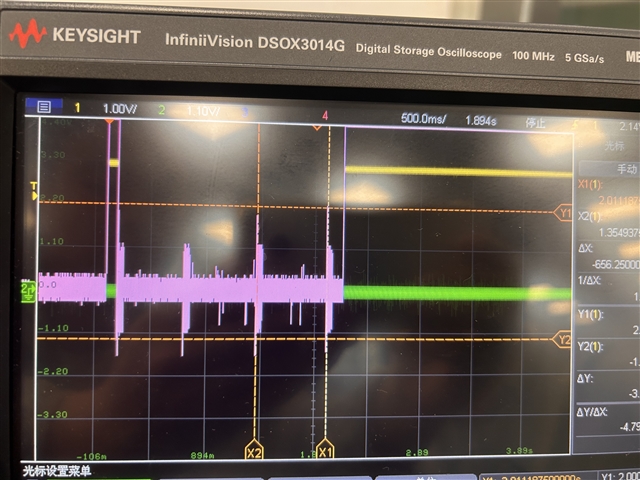Select the dim channel 3 indicator

pyautogui.click(x=245, y=113)
